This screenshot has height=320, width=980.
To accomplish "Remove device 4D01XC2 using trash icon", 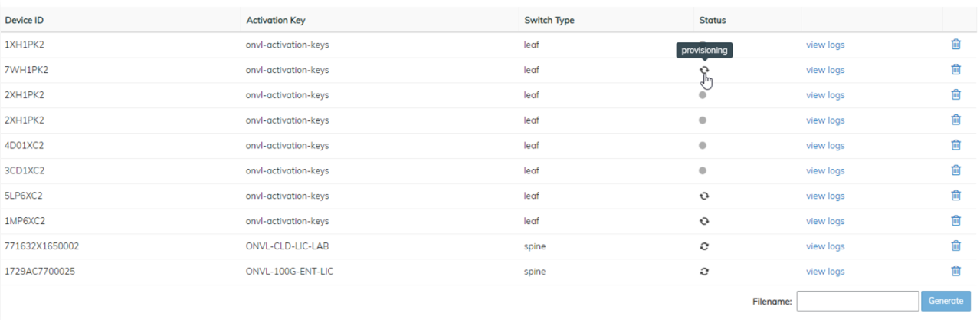I will (955, 145).
